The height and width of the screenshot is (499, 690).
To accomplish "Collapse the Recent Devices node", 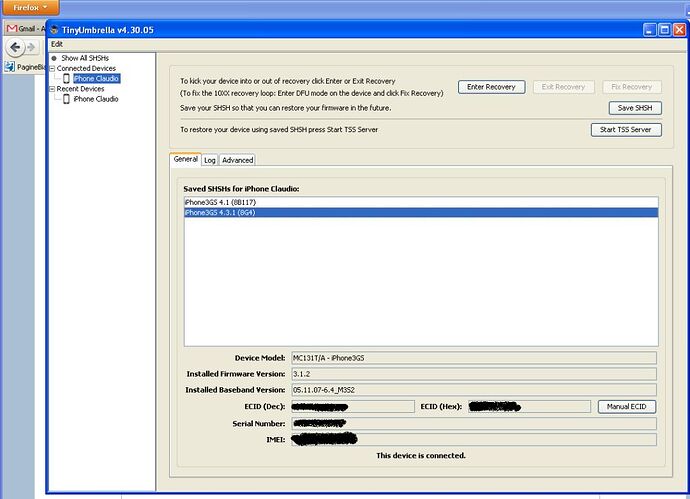I will pos(52,89).
